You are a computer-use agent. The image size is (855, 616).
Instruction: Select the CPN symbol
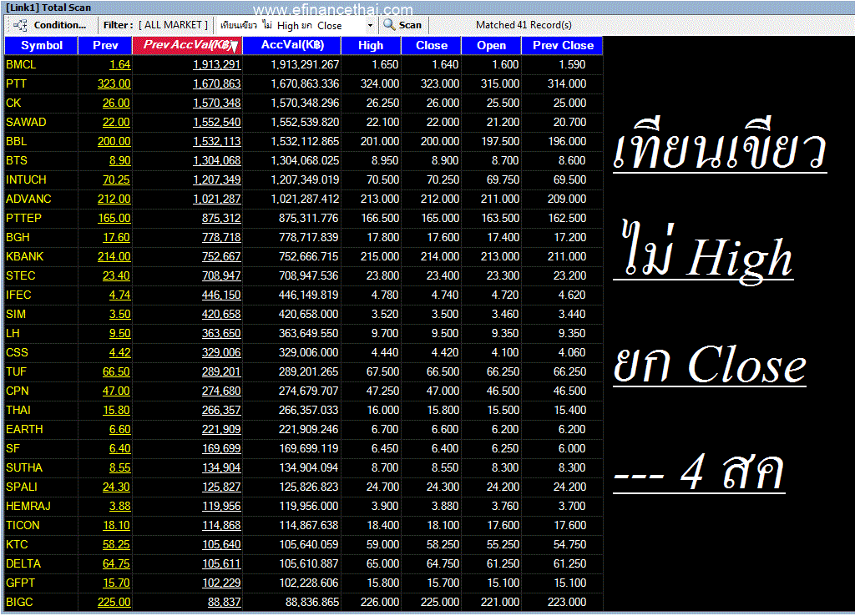tap(17, 391)
